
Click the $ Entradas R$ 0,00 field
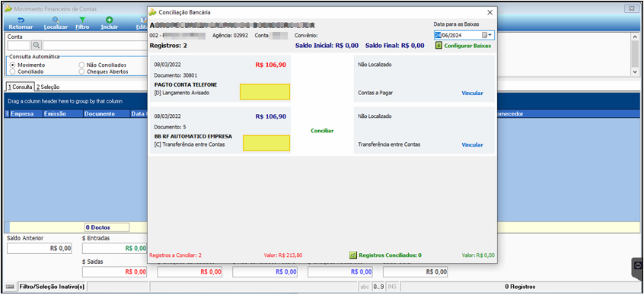tap(115, 248)
